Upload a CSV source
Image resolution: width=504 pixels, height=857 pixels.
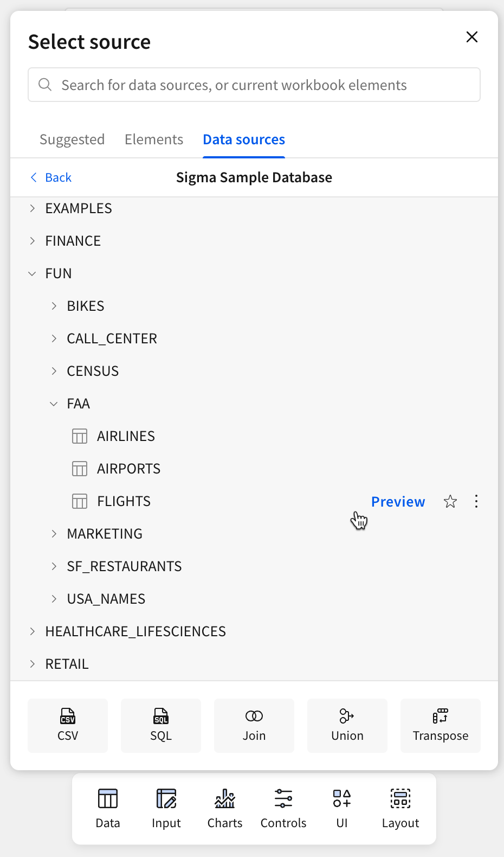point(68,725)
